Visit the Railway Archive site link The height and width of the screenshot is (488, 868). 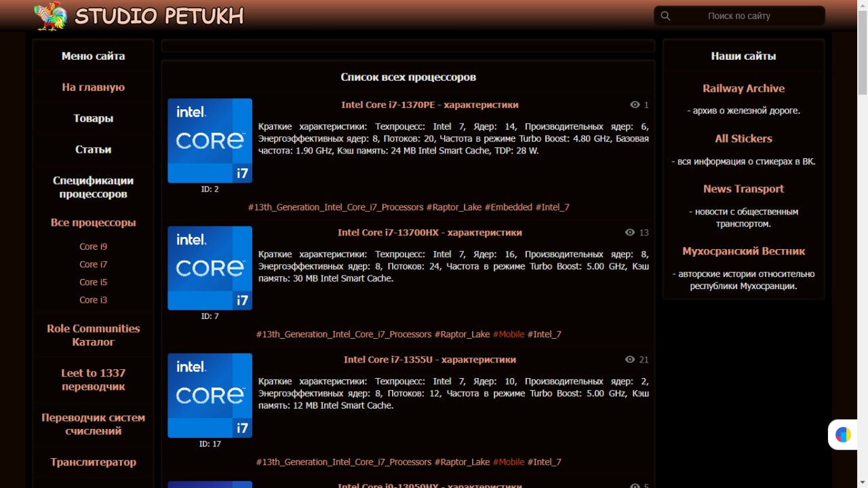click(744, 88)
